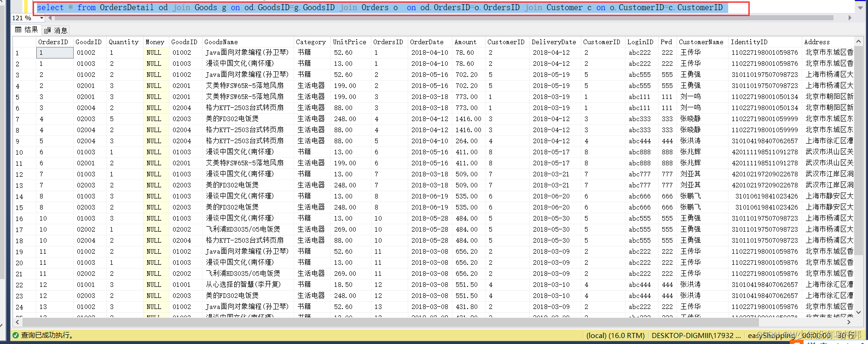Select row number 24 header
Screen dimensions: 868x344
pos(25,307)
